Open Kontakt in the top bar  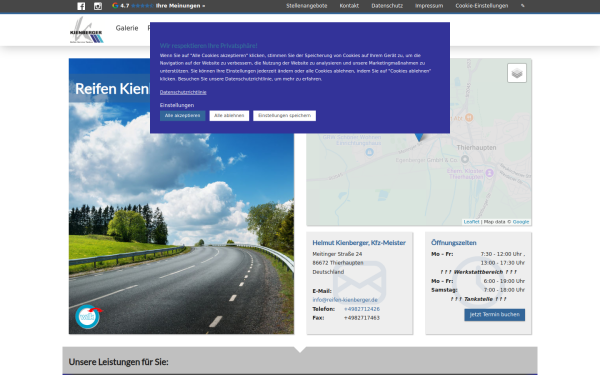point(349,6)
